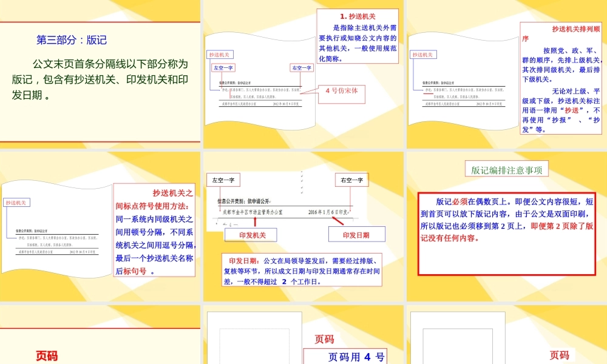Click the '版记编排注意事项' title box
The height and width of the screenshot is (364, 607).
[507, 169]
